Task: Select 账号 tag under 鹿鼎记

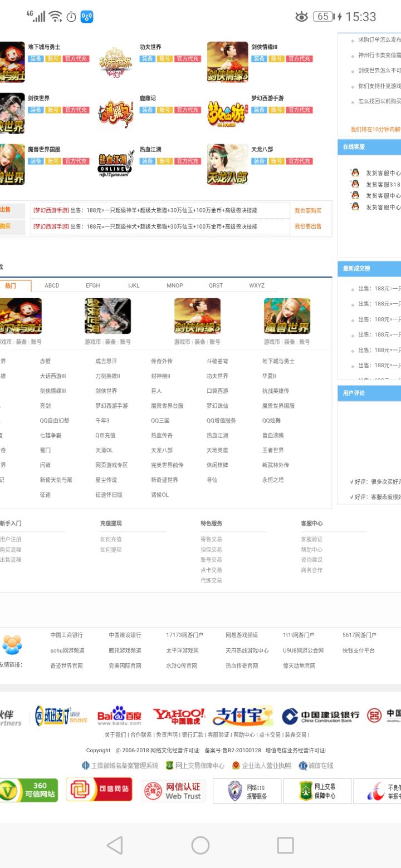Action: 165,110
